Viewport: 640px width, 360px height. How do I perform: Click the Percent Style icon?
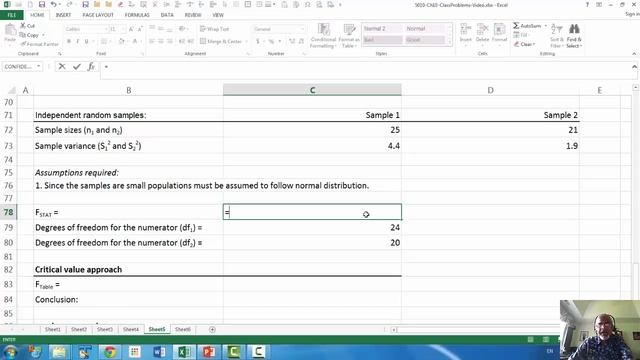271,41
